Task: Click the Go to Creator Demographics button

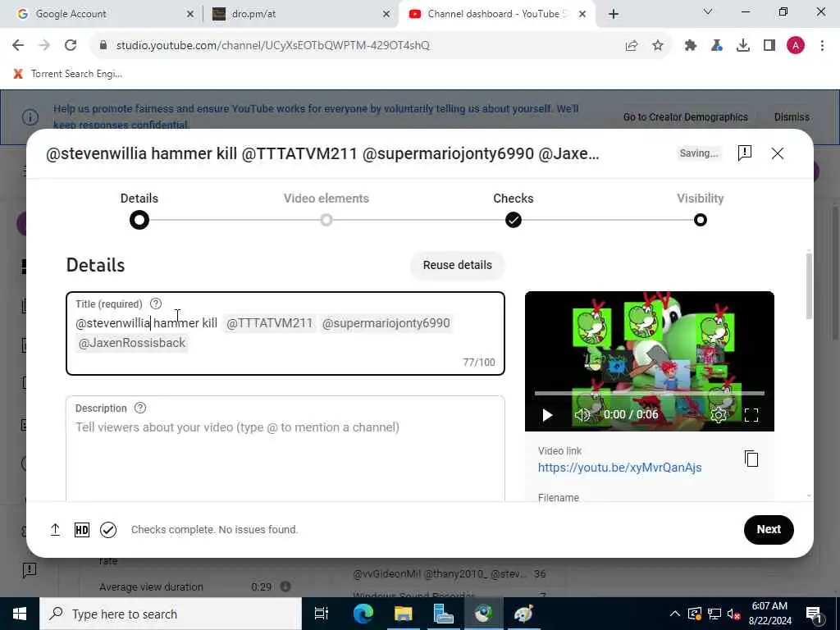Action: pyautogui.click(x=685, y=116)
